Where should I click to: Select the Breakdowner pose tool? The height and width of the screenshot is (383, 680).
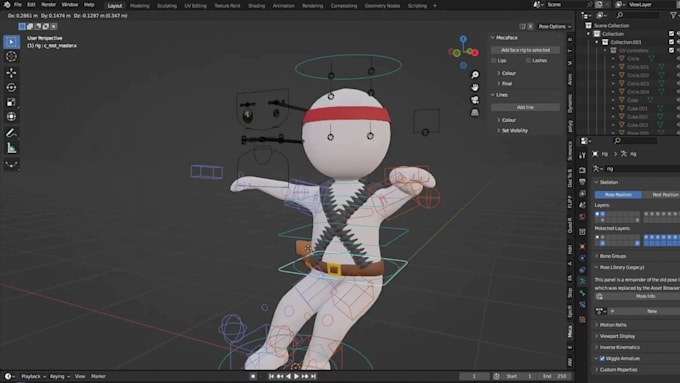point(11,164)
